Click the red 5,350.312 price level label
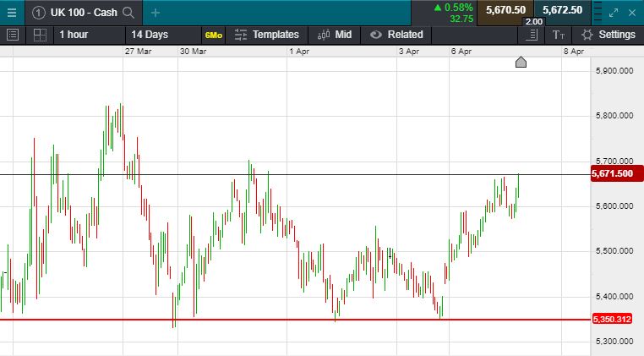Screen dimensions: 644x356 click(x=614, y=320)
